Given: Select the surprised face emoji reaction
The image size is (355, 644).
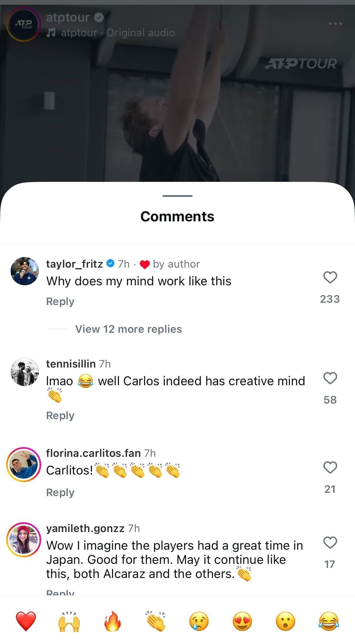Looking at the screenshot, I should click(x=286, y=620).
